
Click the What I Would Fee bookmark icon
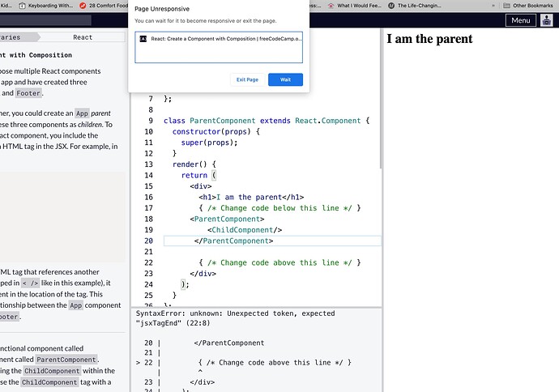pyautogui.click(x=331, y=6)
